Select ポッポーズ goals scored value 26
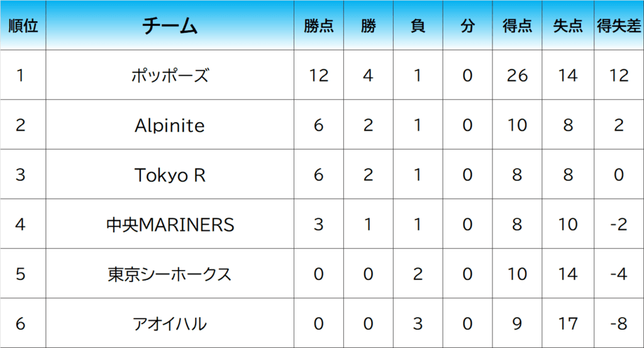The height and width of the screenshot is (348, 644). click(x=517, y=76)
